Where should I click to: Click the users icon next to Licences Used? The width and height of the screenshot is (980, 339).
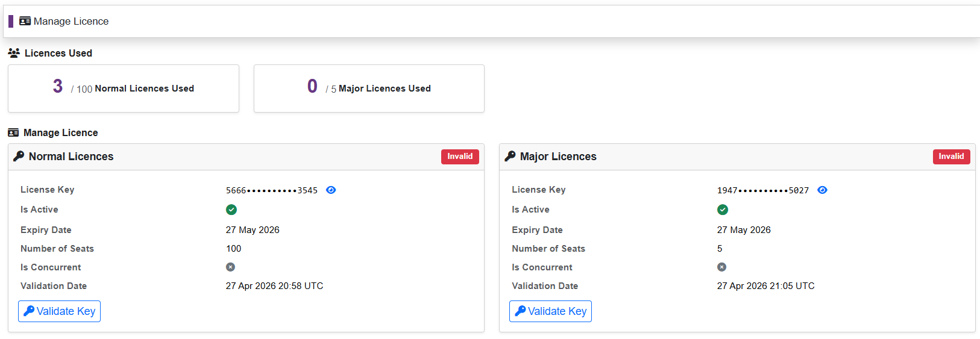pos(14,53)
